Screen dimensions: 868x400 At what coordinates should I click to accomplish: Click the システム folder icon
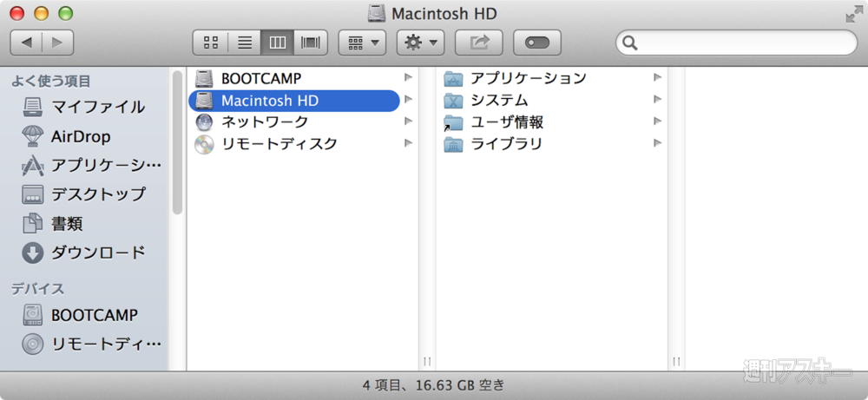pyautogui.click(x=453, y=101)
